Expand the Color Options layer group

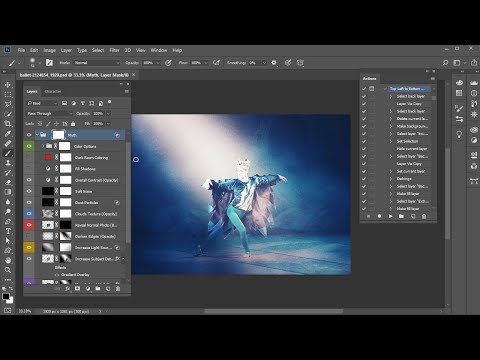pos(43,146)
